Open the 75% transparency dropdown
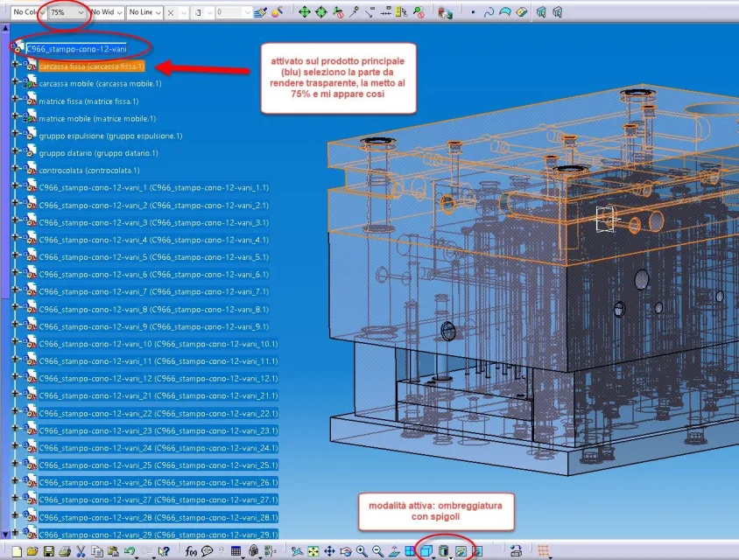The width and height of the screenshot is (739, 560). pyautogui.click(x=67, y=12)
